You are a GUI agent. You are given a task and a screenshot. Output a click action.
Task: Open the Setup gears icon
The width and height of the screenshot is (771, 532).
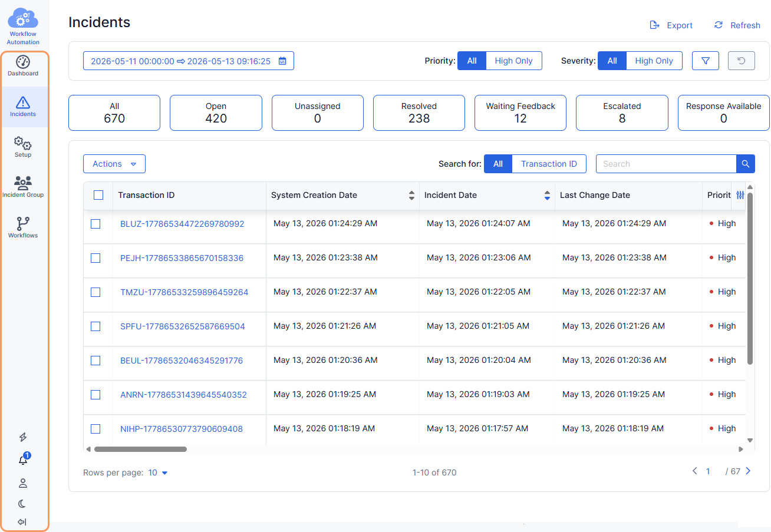23,147
